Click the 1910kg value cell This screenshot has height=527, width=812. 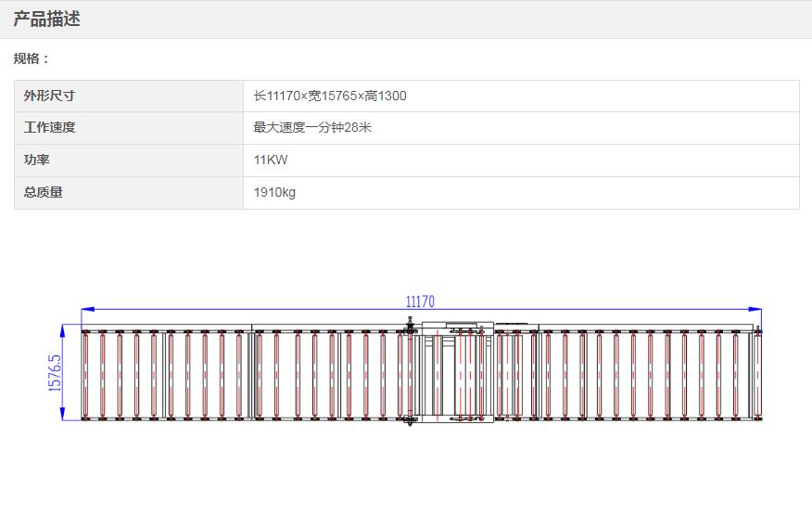(x=521, y=193)
